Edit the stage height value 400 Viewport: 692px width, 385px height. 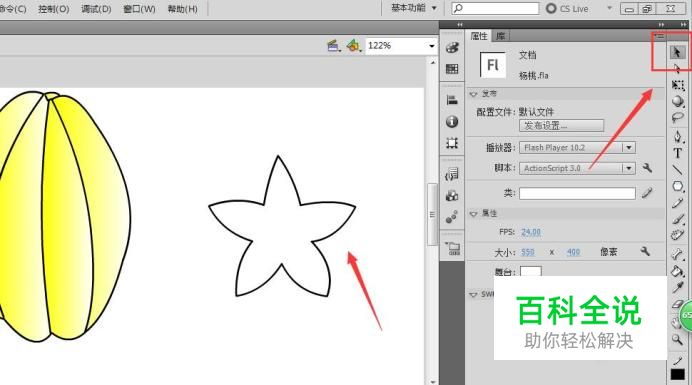[573, 252]
